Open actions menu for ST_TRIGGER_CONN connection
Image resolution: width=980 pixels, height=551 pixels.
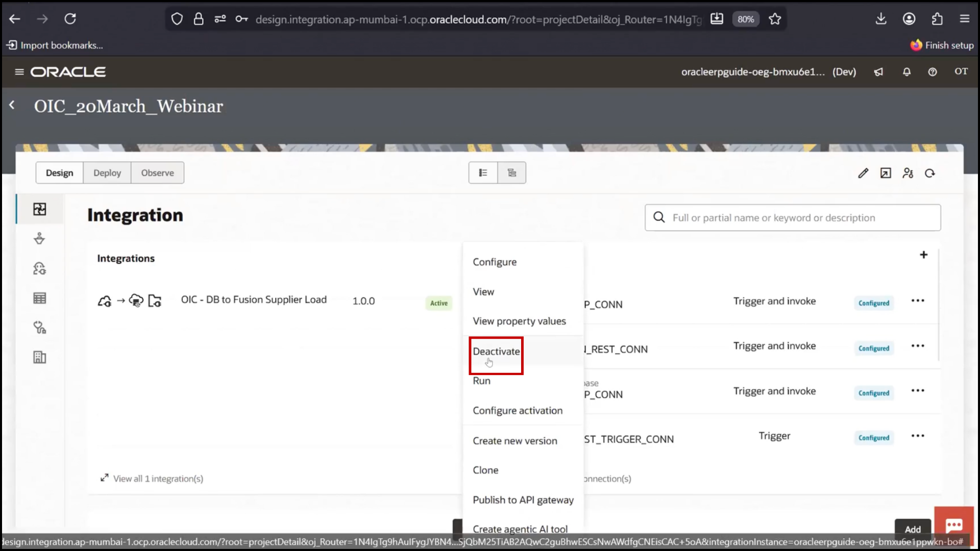click(x=918, y=436)
